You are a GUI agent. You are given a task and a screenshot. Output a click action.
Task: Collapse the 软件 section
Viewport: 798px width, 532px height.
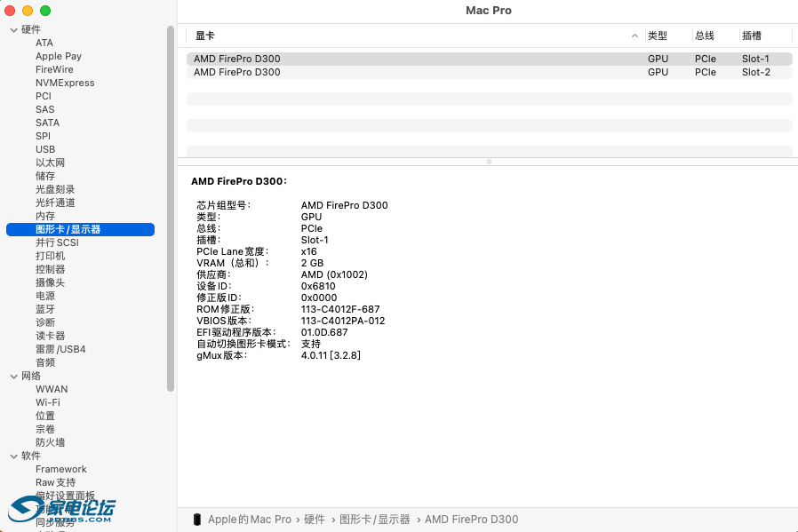(x=13, y=457)
